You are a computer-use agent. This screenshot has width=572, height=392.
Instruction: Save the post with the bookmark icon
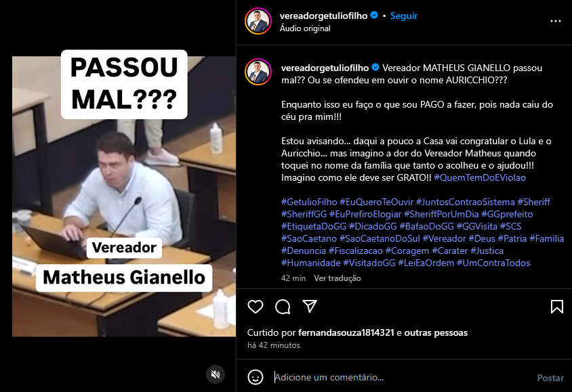pyautogui.click(x=556, y=307)
